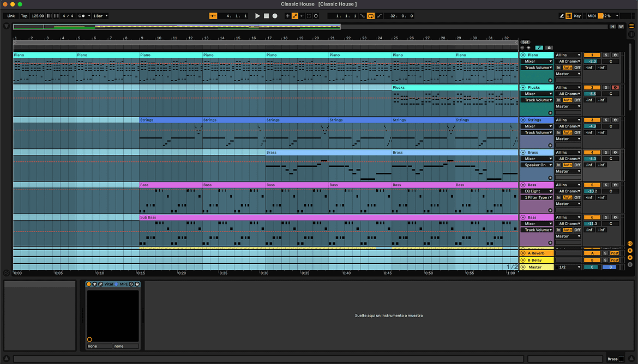Collapse the Strings track with its fold arrow
The height and width of the screenshot is (364, 638).
click(523, 120)
